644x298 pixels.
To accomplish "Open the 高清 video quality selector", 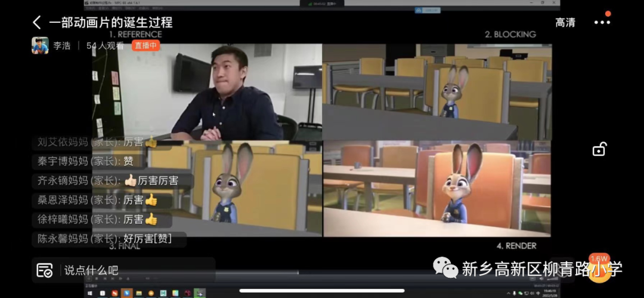I will coord(565,23).
